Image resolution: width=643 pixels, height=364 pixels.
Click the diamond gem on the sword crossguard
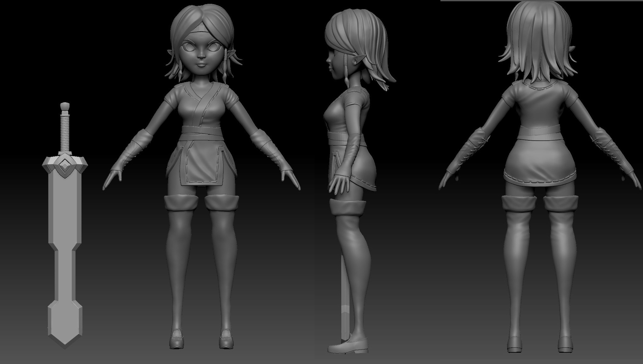(65, 165)
